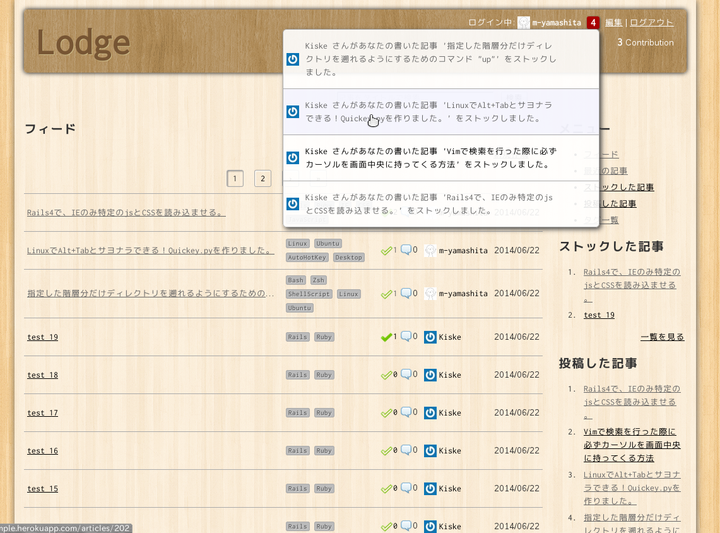Open article 'test 17' in feed
Viewport: 720px width, 533px height.
tap(43, 413)
